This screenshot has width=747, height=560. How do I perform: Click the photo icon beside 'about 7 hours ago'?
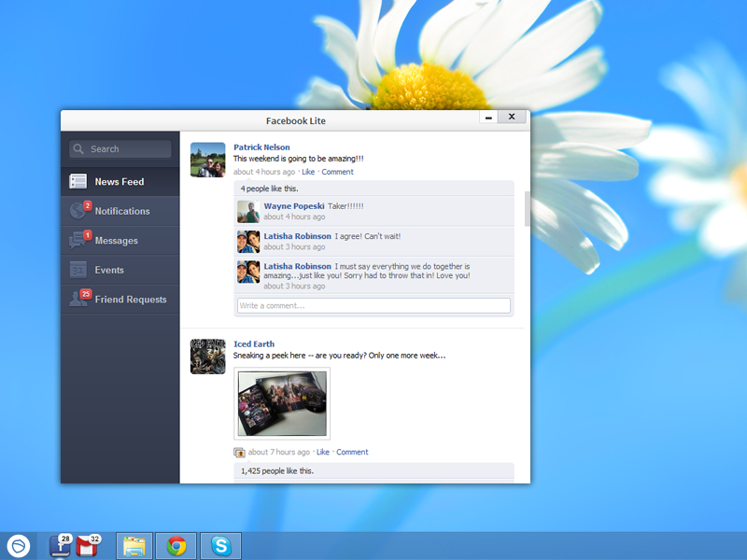pos(239,452)
